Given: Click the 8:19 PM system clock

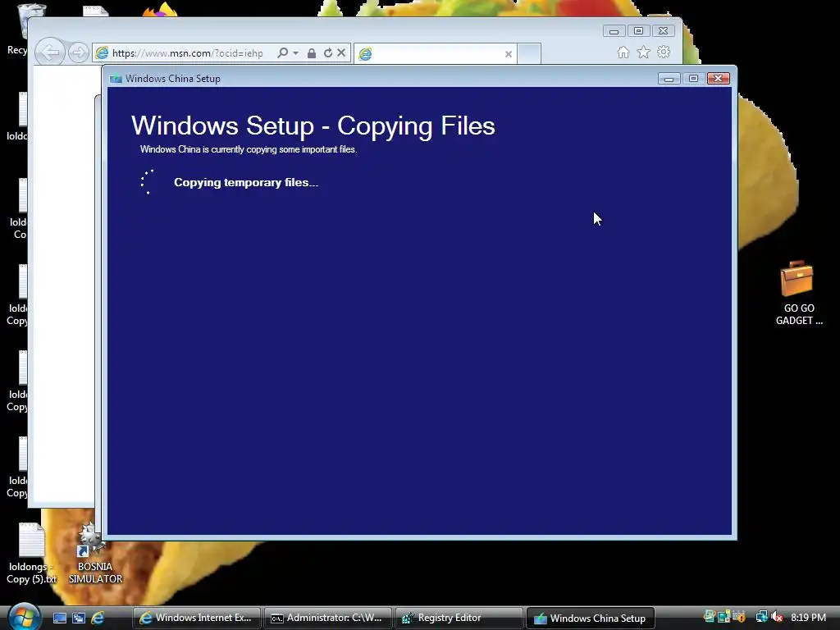Looking at the screenshot, I should coord(808,618).
